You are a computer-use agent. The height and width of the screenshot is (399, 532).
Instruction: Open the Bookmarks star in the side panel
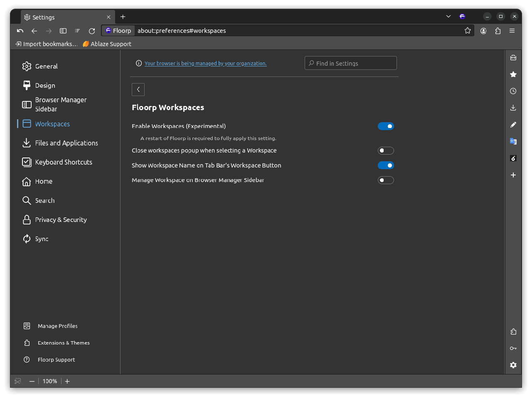tap(513, 74)
